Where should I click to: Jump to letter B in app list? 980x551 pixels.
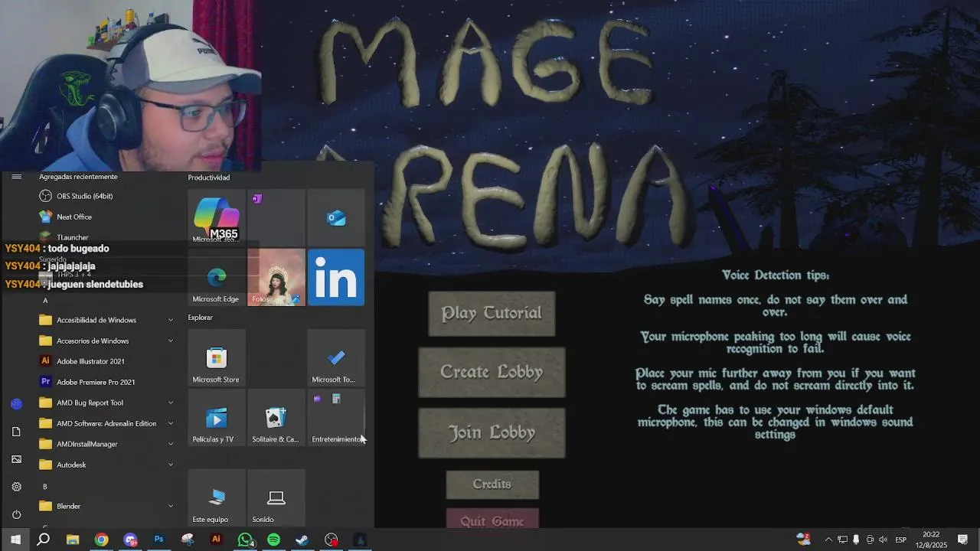point(45,487)
